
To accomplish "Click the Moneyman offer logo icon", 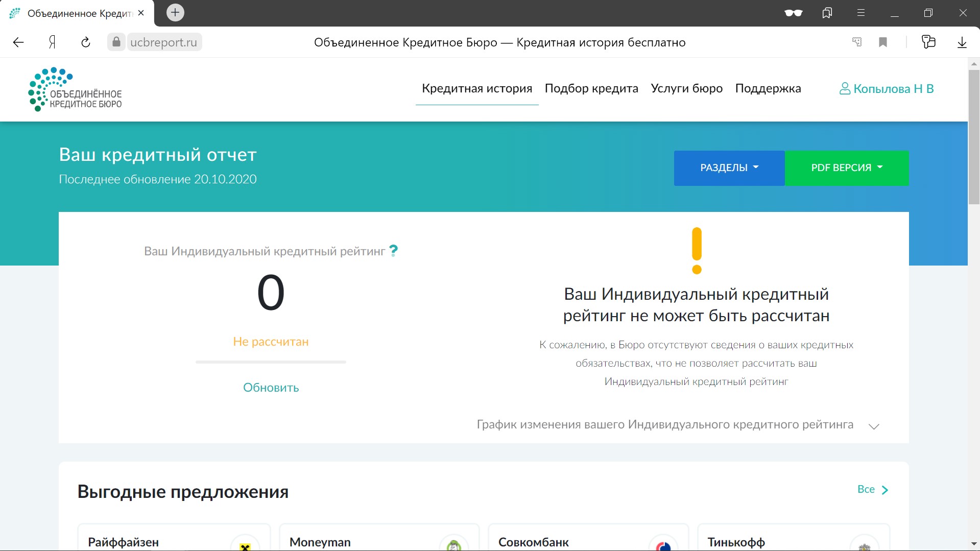I will (x=454, y=544).
